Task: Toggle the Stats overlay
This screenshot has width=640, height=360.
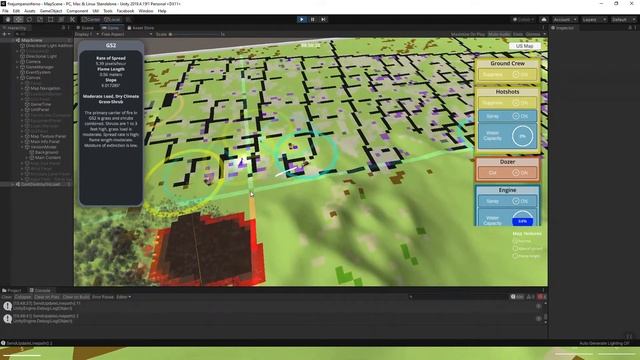Action: (x=518, y=34)
